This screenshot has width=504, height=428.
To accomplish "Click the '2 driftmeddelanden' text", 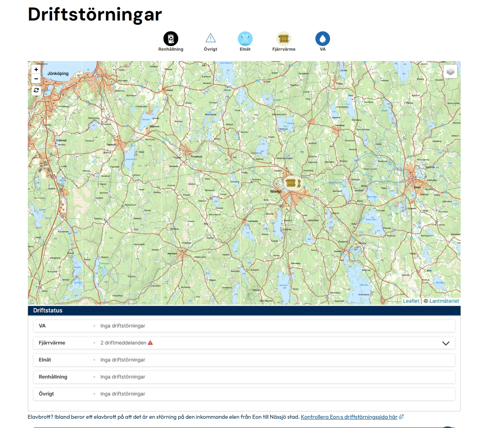I will pos(123,343).
